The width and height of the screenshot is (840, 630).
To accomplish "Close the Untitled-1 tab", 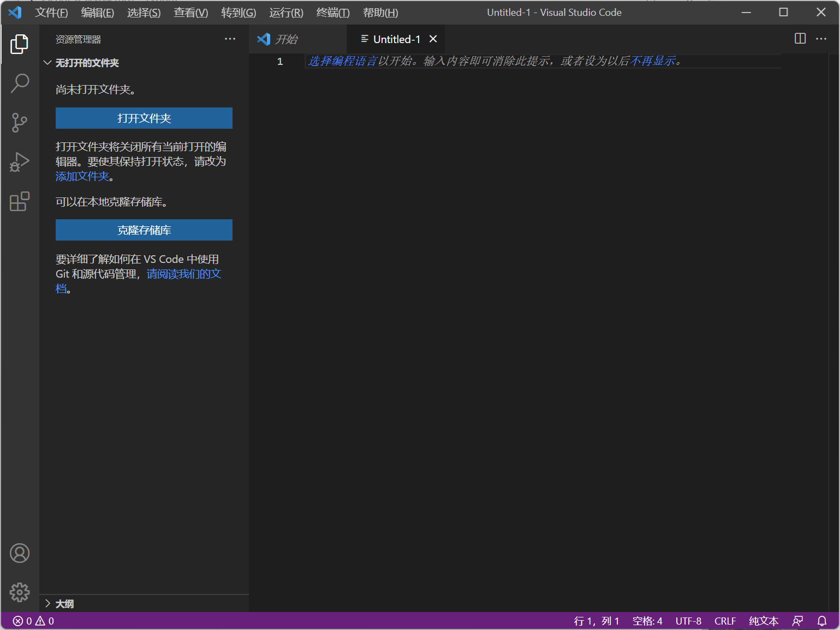I will click(x=433, y=39).
